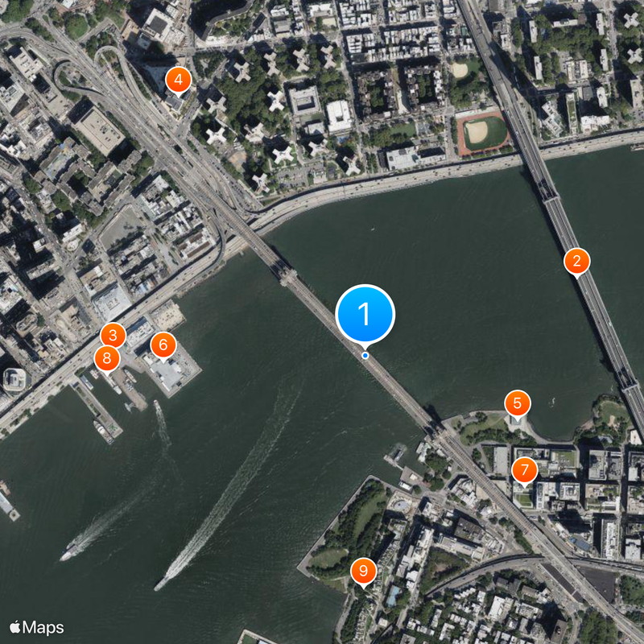This screenshot has height=644, width=644.
Task: Click the red-bordered baseball field
Action: (484, 133)
